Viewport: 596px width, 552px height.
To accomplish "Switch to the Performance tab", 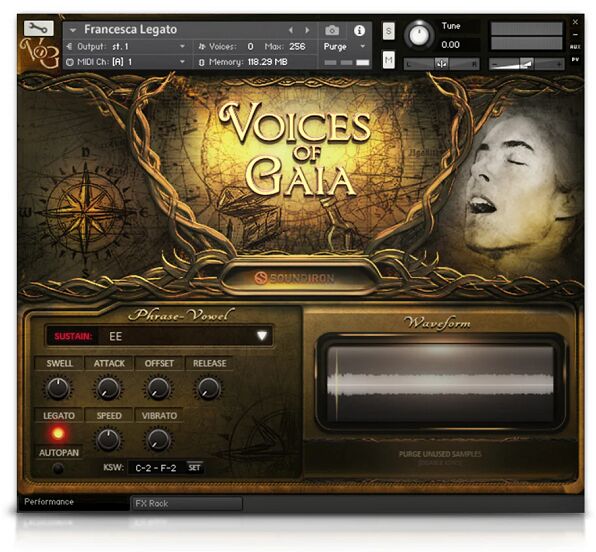I will click(x=73, y=502).
